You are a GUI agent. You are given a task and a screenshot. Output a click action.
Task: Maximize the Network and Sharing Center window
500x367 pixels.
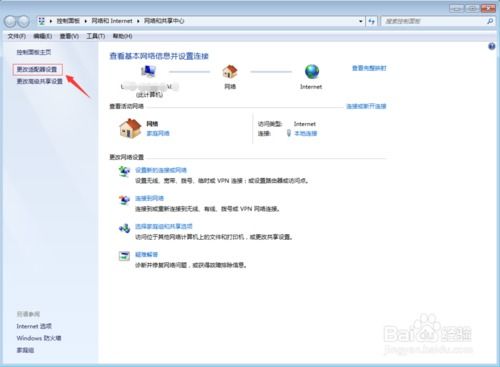point(472,8)
